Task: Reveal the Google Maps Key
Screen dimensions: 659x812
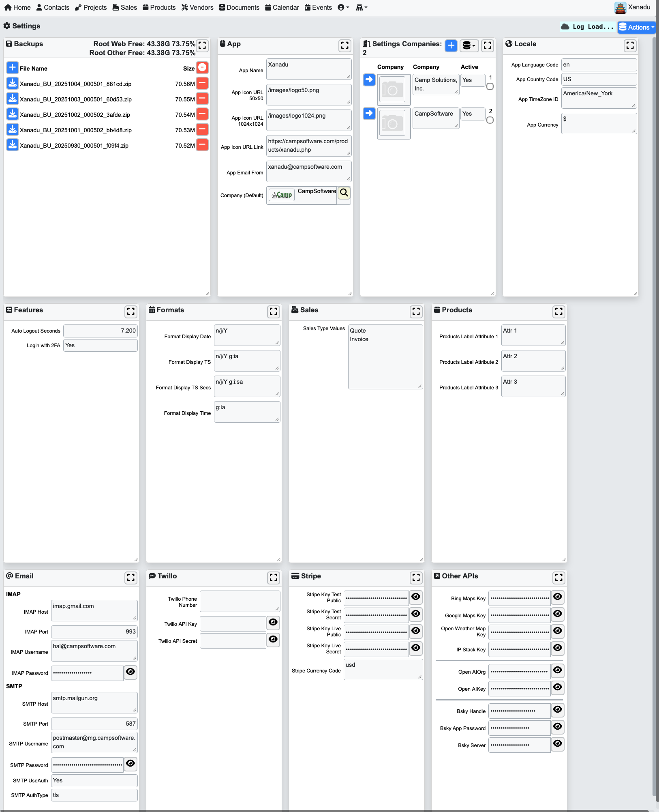Action: 558,614
